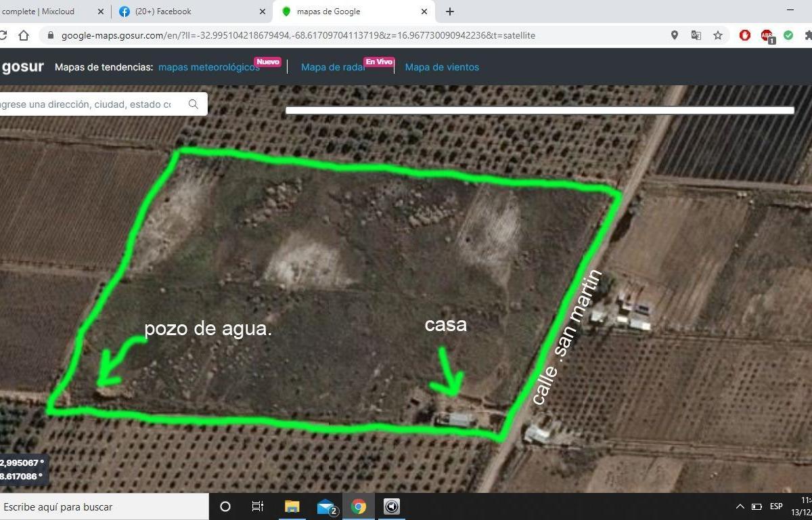Close the Mixcloud tab
Viewport: 812px width, 520px height.
click(x=101, y=12)
